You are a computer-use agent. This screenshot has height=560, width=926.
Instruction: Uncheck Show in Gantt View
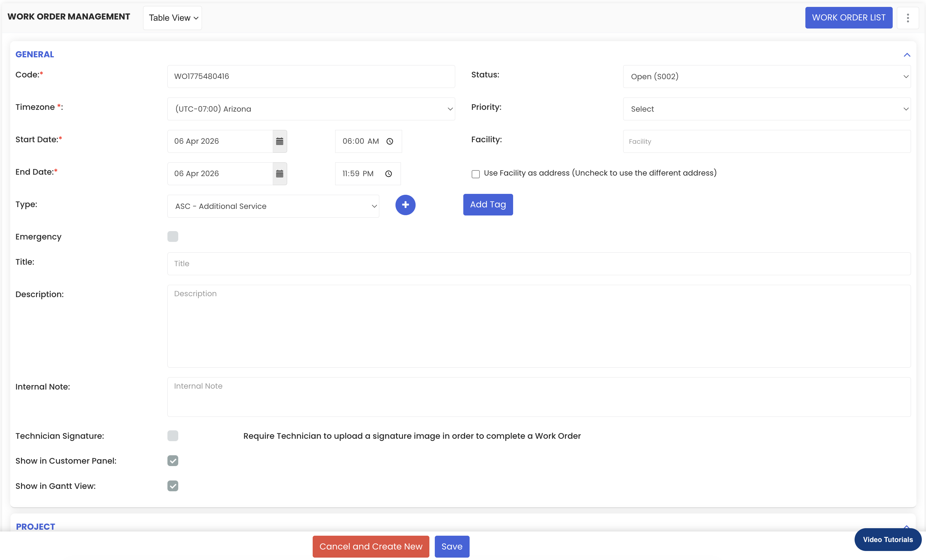(173, 486)
